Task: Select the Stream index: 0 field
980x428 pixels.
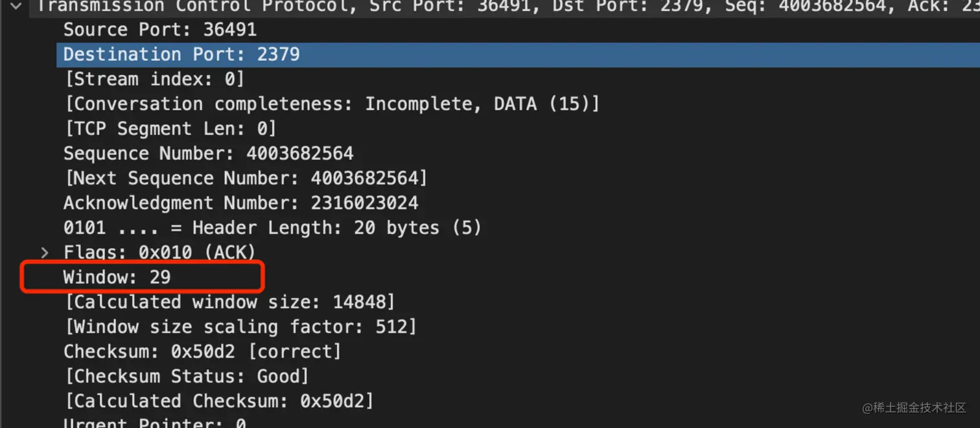Action: [x=154, y=80]
